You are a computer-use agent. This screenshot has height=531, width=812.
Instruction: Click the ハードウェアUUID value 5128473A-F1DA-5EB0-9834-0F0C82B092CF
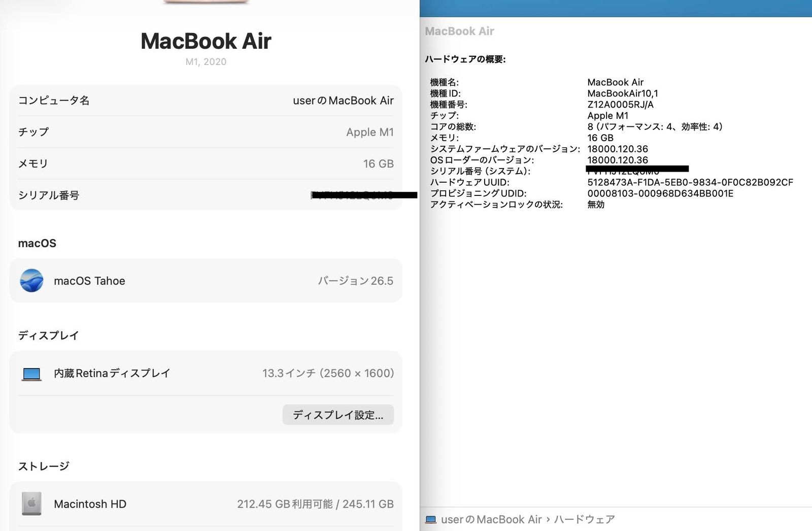(690, 182)
